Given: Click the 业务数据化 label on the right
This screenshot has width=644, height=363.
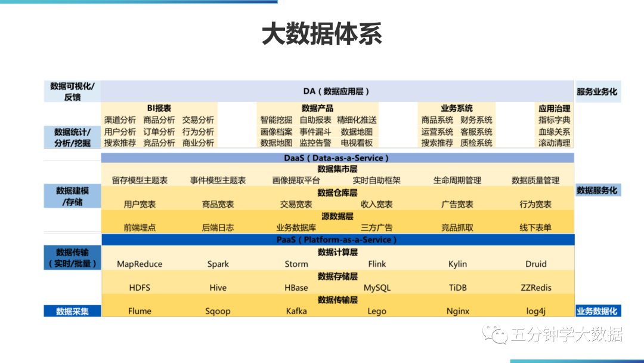Looking at the screenshot, I should tap(597, 311).
